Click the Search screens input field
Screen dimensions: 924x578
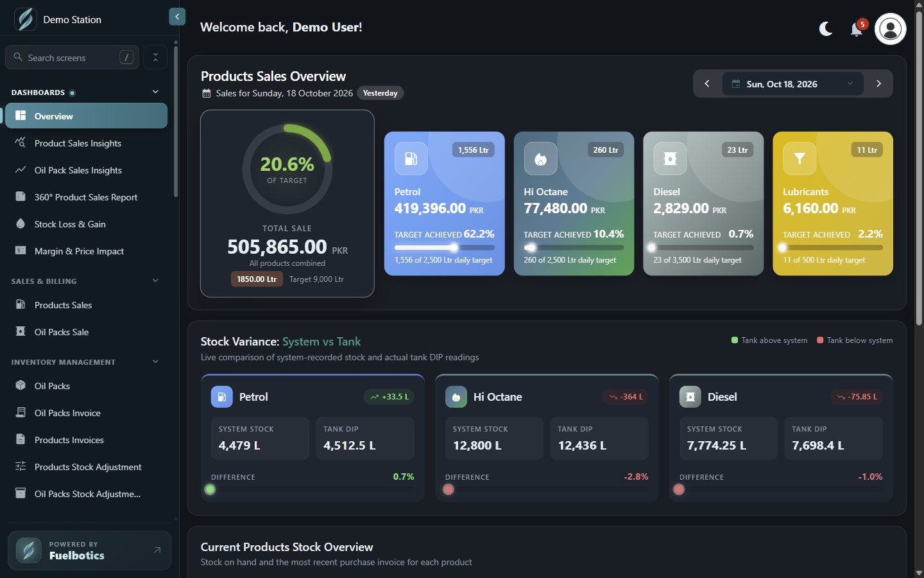[x=72, y=57]
